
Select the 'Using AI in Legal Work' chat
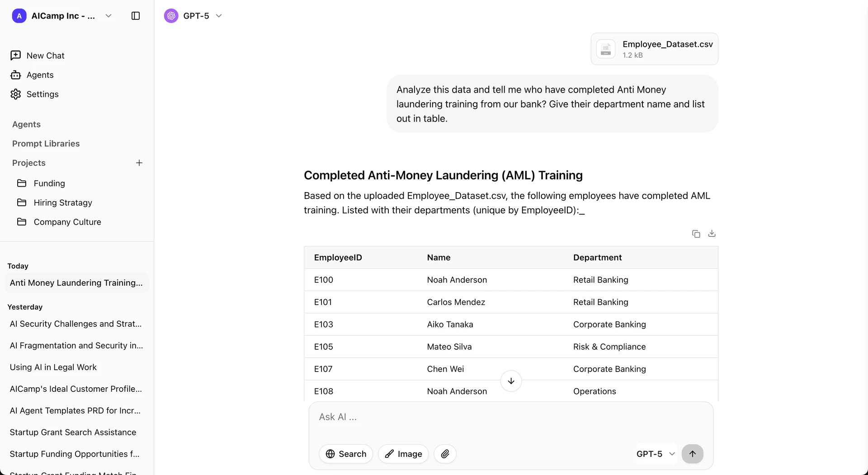click(x=53, y=367)
